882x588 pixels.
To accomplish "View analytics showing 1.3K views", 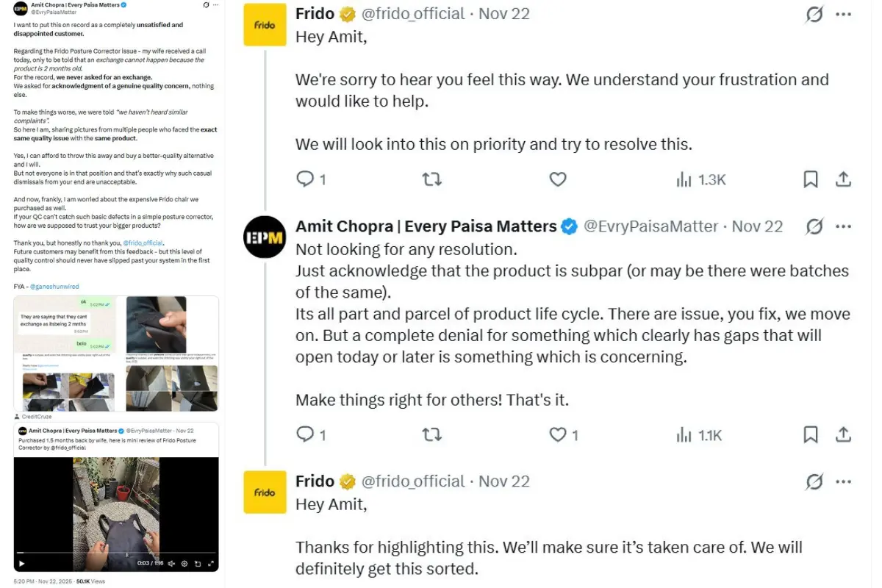I will (700, 179).
